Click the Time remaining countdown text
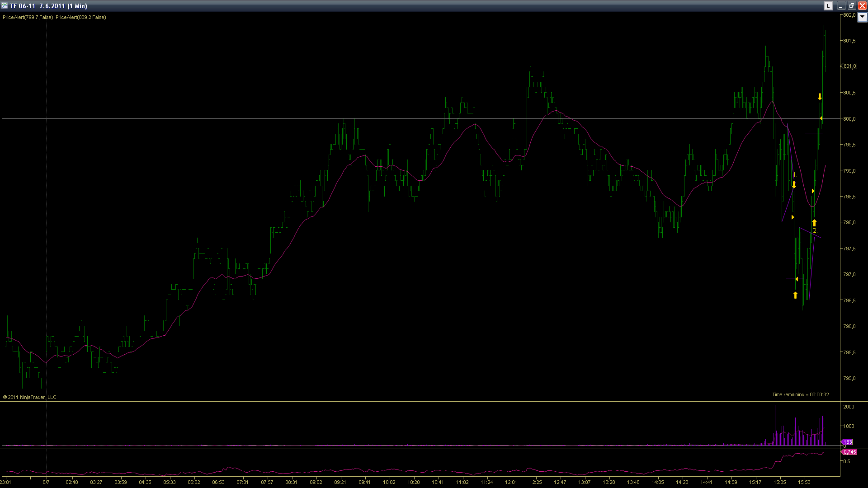The image size is (868, 488). 800,394
